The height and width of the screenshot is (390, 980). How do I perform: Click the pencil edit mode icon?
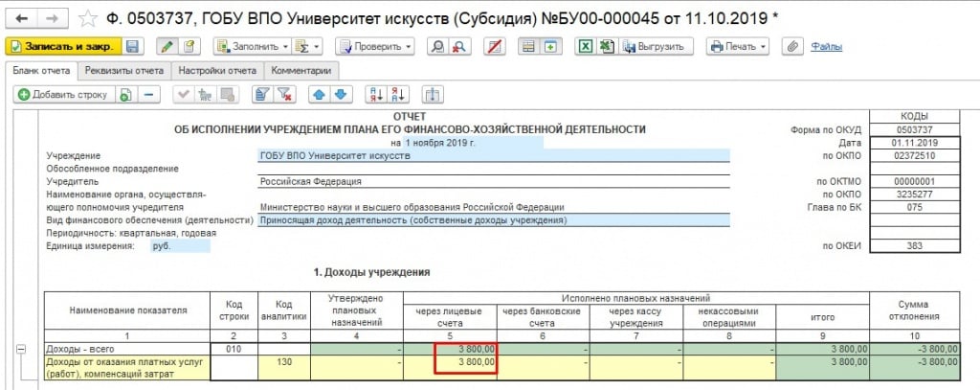point(167,46)
